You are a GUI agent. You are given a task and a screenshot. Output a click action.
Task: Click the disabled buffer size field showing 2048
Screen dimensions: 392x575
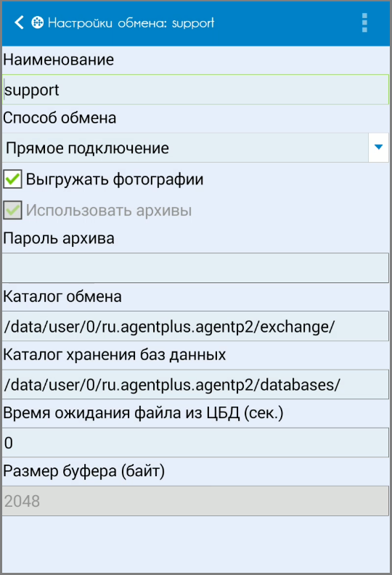pos(195,501)
